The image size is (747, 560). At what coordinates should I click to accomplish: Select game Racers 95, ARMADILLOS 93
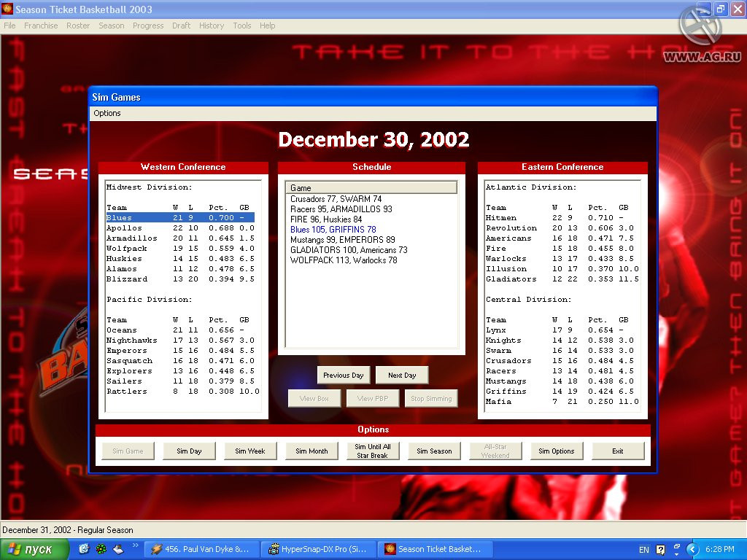pyautogui.click(x=341, y=209)
